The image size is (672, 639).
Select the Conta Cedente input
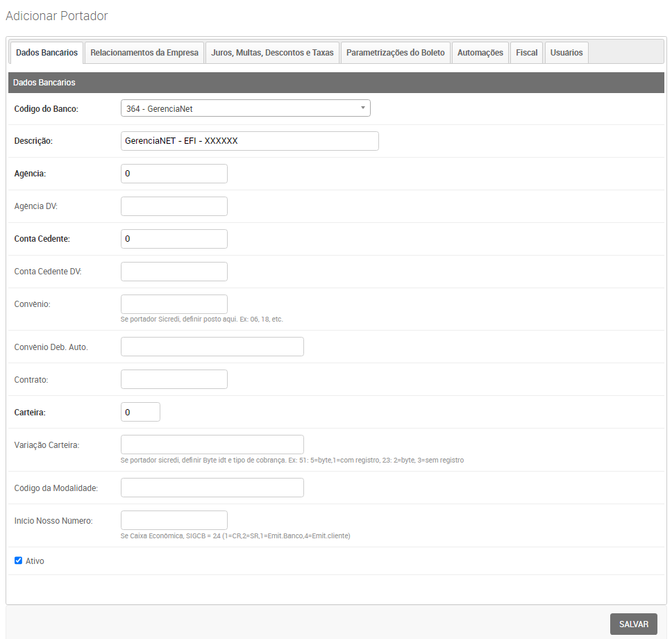pos(174,239)
